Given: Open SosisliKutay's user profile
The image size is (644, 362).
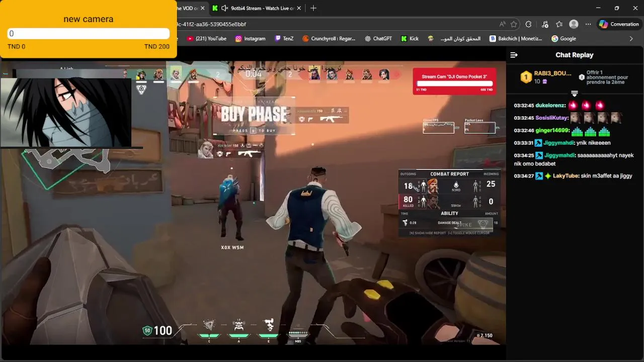Looking at the screenshot, I should (552, 118).
